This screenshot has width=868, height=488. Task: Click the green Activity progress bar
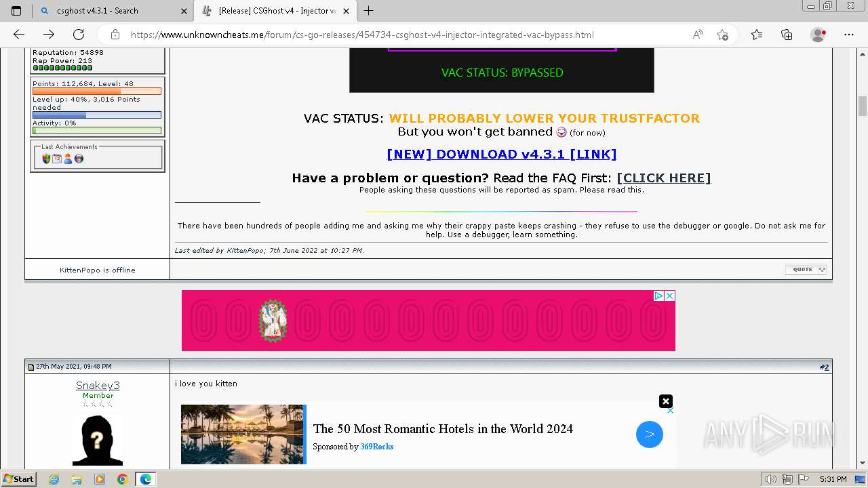click(x=97, y=130)
